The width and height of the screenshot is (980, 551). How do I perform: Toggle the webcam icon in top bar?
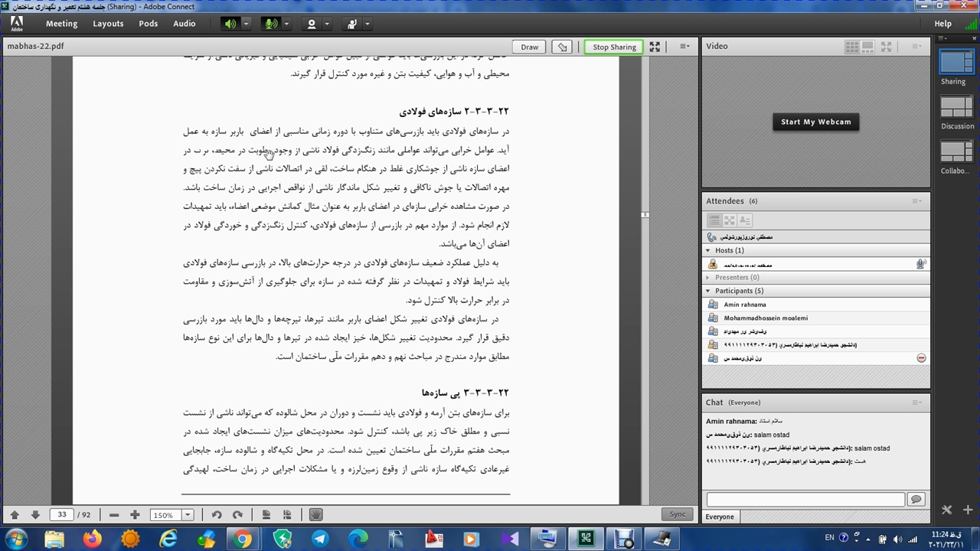[x=311, y=24]
